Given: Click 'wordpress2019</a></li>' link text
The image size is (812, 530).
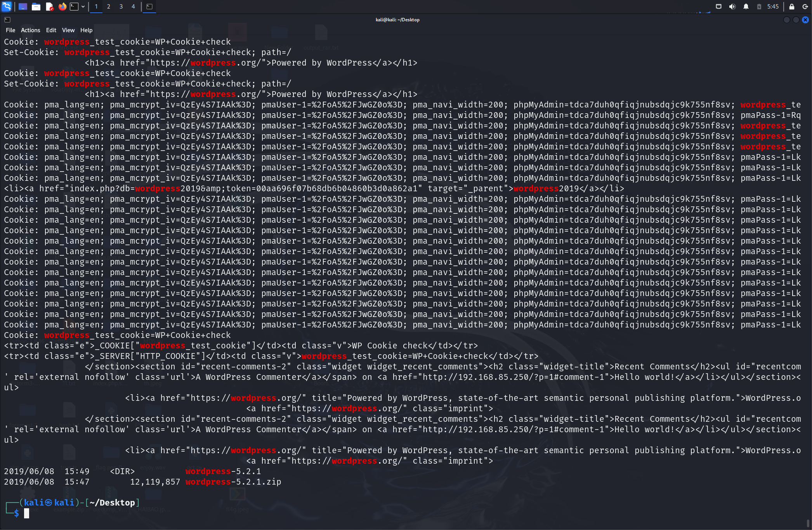Looking at the screenshot, I should (569, 189).
